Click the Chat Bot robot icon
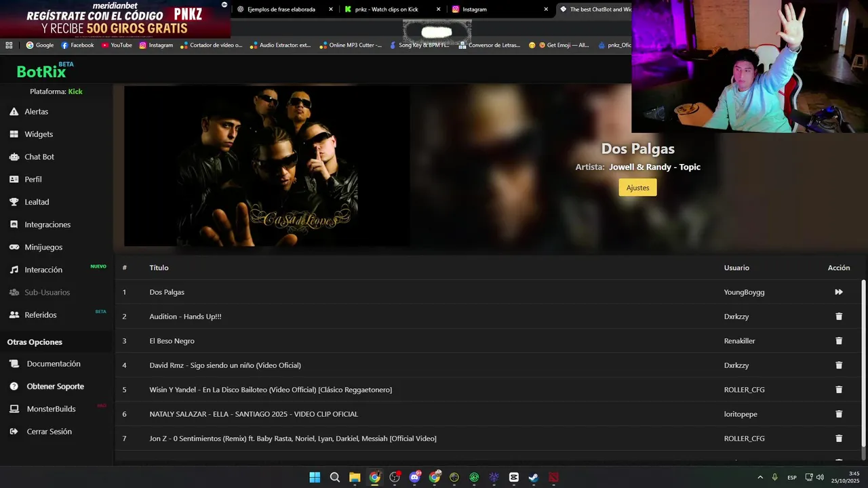868x488 pixels. [x=14, y=157]
